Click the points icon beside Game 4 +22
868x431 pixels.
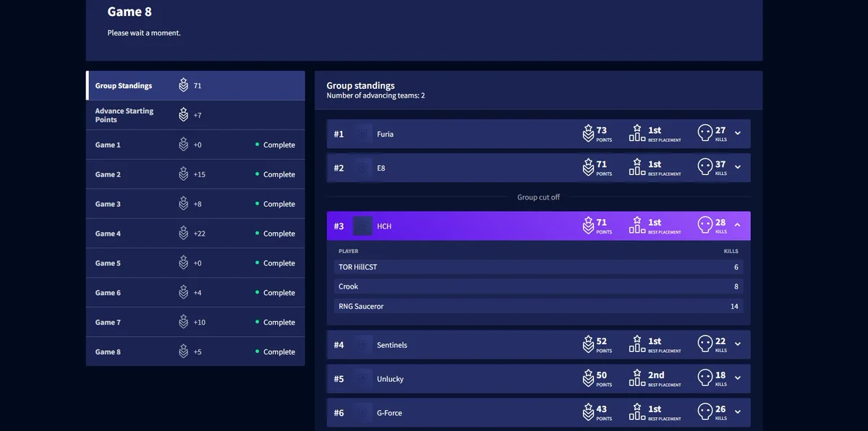[184, 234]
